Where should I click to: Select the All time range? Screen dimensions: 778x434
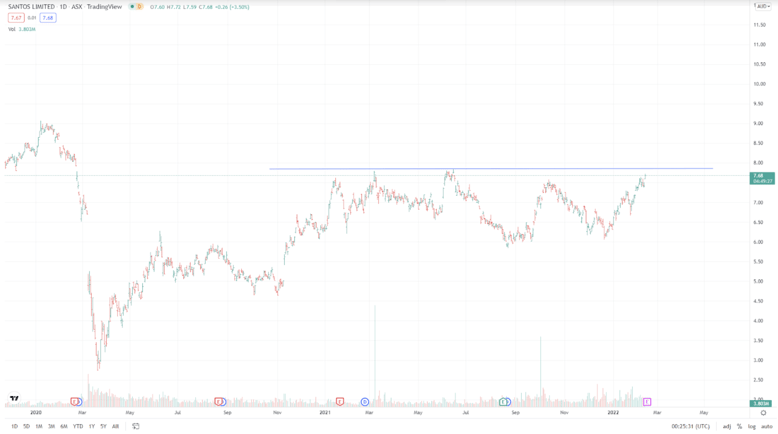pyautogui.click(x=116, y=427)
